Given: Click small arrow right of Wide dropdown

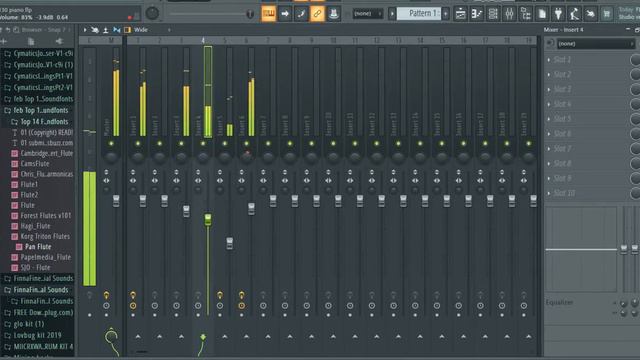Looking at the screenshot, I should pos(169,30).
